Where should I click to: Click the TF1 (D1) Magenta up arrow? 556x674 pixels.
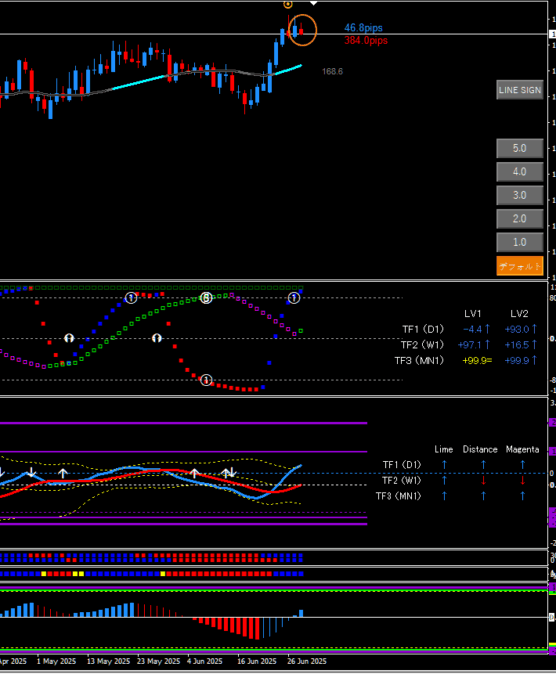coord(522,465)
